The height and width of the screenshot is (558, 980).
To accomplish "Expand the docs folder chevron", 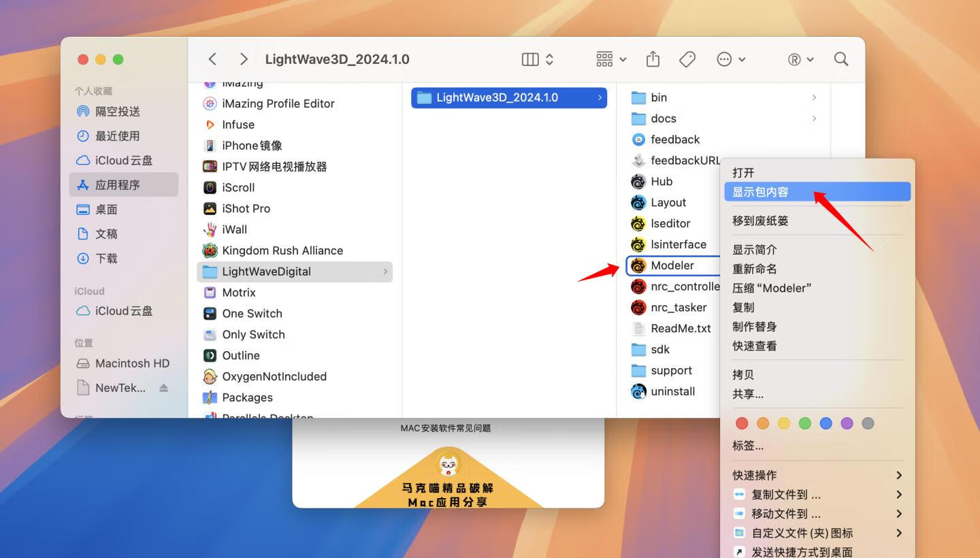I will click(x=814, y=118).
